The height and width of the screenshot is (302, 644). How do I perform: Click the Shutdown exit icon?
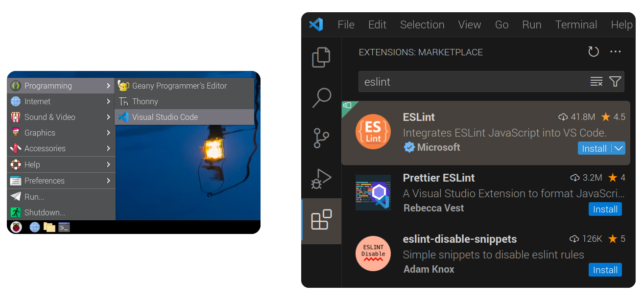[16, 212]
